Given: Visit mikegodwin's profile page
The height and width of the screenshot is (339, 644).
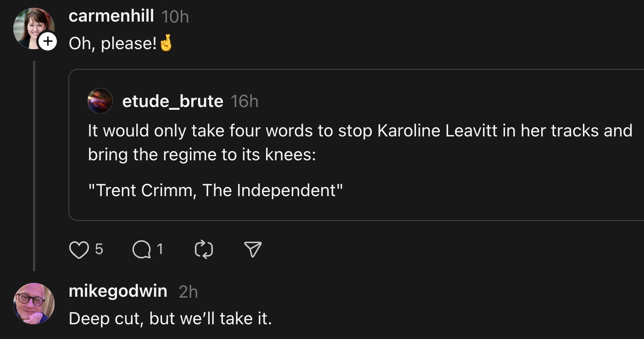Looking at the screenshot, I should coord(117,290).
